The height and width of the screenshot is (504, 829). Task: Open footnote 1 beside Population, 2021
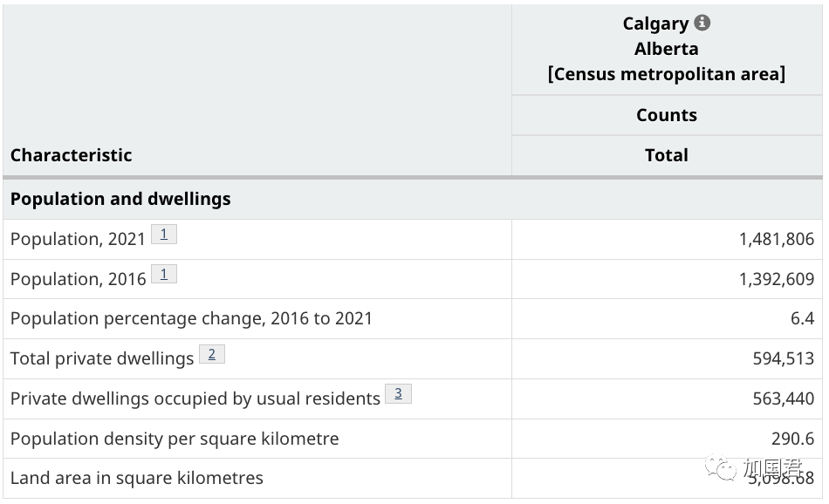click(164, 235)
